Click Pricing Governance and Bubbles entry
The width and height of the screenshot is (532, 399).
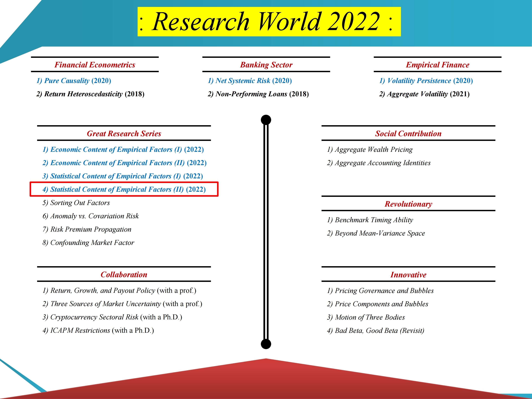[x=381, y=290]
